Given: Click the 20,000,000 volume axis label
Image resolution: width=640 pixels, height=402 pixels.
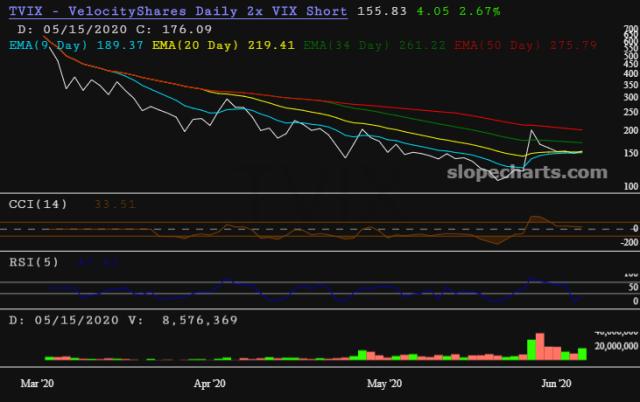Looking at the screenshot, I should (616, 346).
